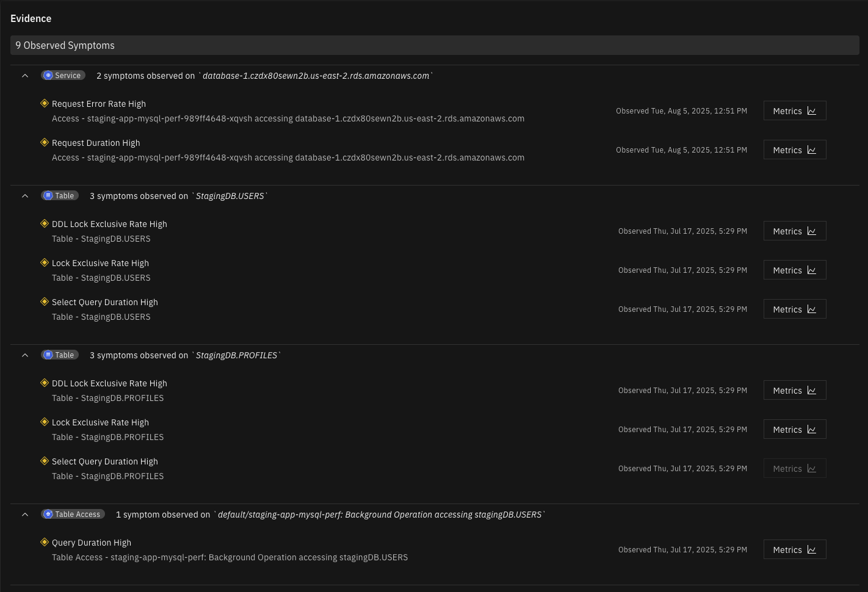Click the Service entity type badge
The image size is (868, 592).
(x=63, y=76)
